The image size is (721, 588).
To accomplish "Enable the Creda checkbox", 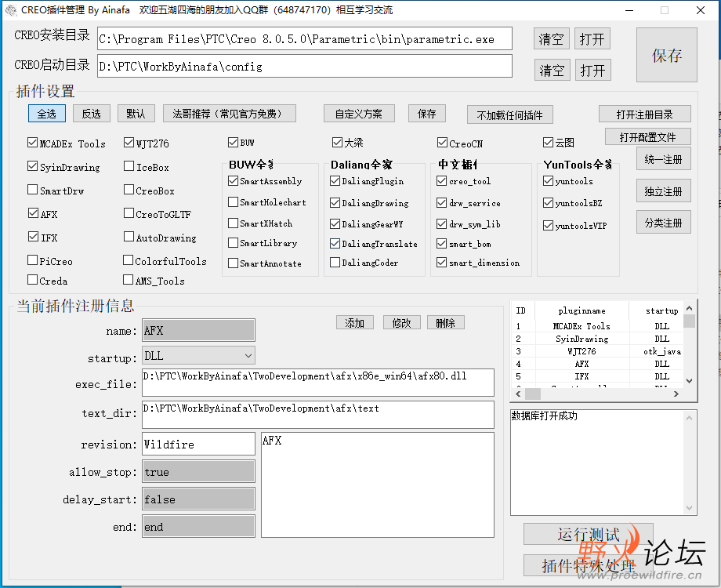I will tap(32, 280).
